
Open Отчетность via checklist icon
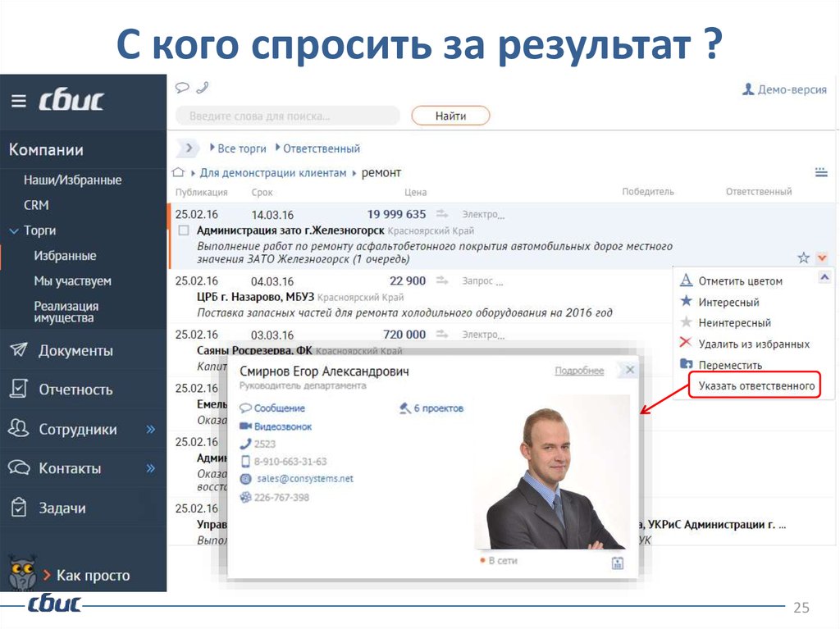coord(19,389)
